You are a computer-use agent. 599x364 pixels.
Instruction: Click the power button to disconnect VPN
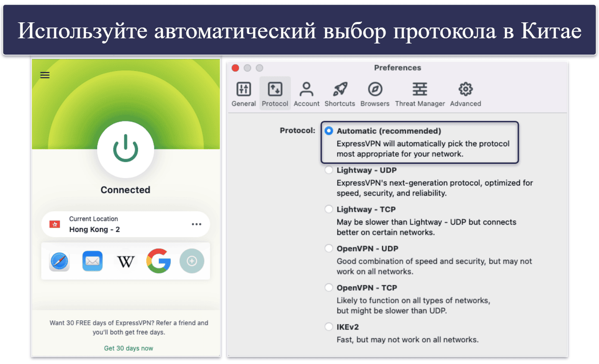coord(126,149)
